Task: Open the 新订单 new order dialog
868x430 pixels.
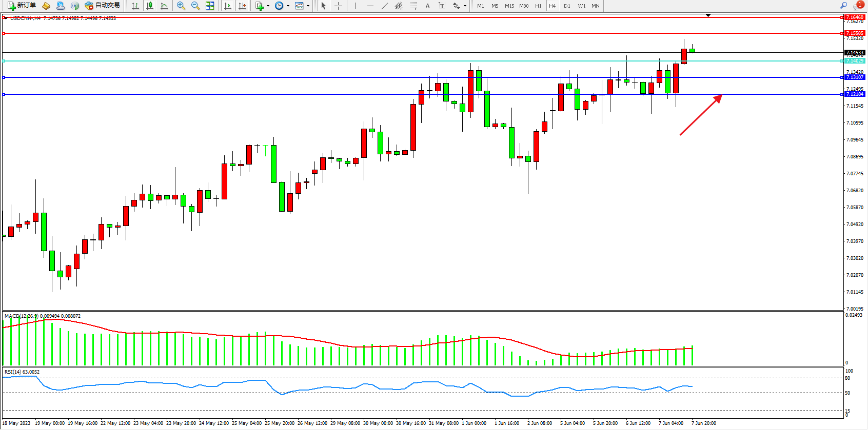Action: point(22,6)
